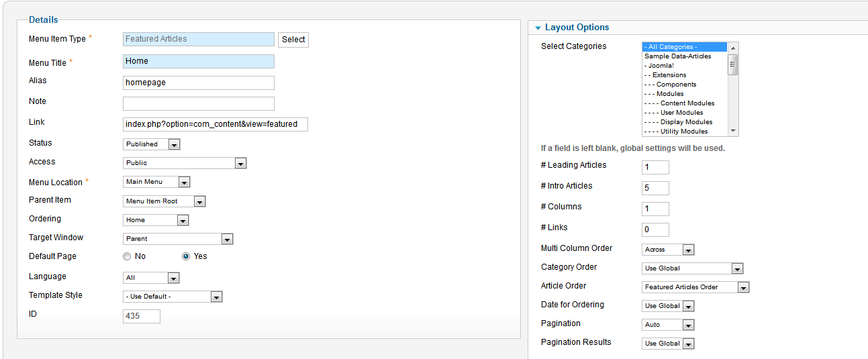Image resolution: width=868 pixels, height=359 pixels.
Task: Focus the # Leading Articles field
Action: [655, 167]
